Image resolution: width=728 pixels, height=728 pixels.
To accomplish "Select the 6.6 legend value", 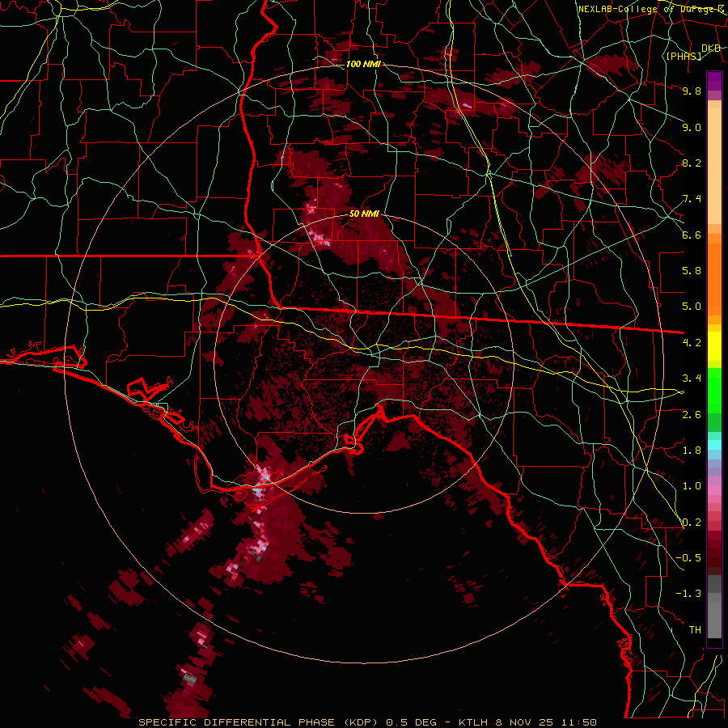I will tap(692, 235).
